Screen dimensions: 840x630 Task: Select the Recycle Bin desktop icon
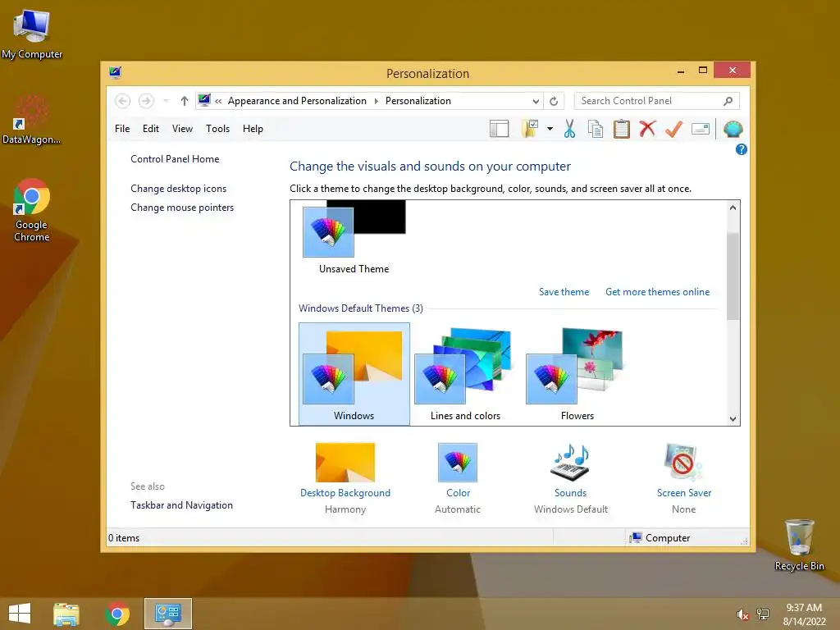[799, 545]
